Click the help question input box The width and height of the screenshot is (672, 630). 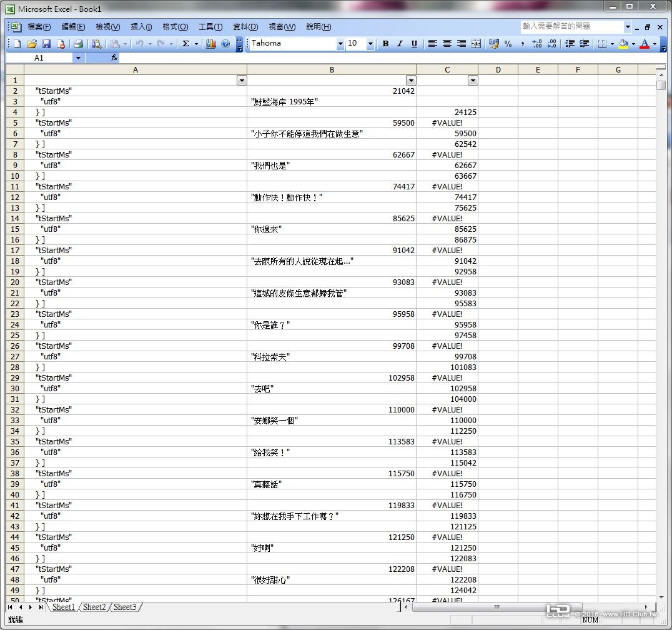pyautogui.click(x=572, y=27)
